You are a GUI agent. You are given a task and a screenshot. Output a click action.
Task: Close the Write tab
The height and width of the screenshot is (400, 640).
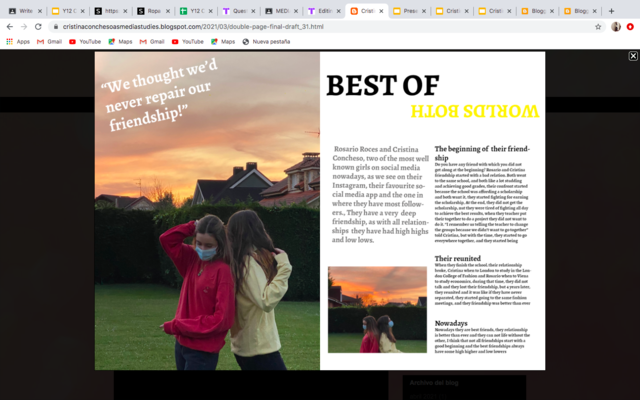coord(40,11)
